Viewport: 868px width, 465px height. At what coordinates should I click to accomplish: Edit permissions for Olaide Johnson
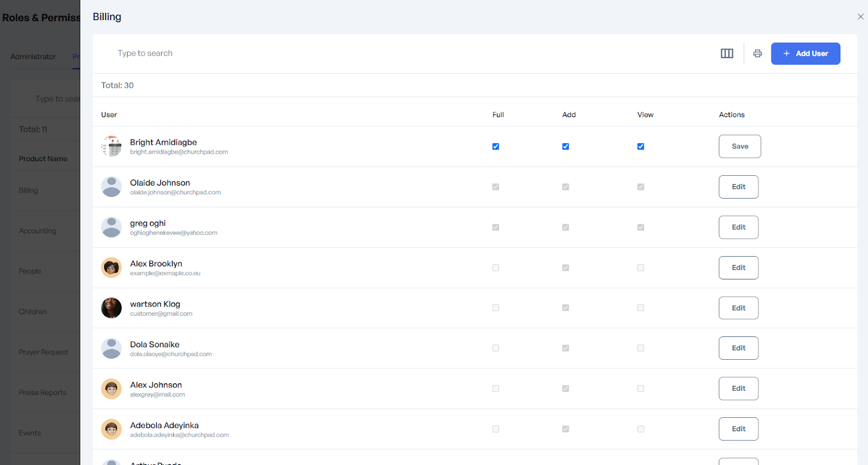(x=738, y=187)
